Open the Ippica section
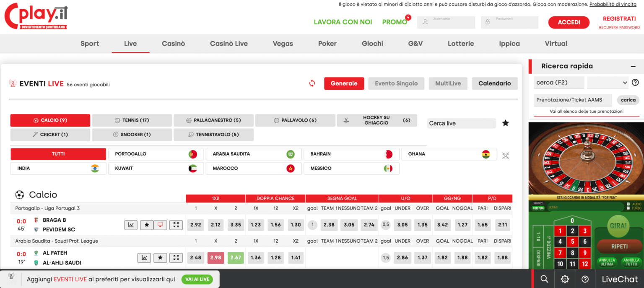Image resolution: width=644 pixels, height=288 pixels. 509,44
